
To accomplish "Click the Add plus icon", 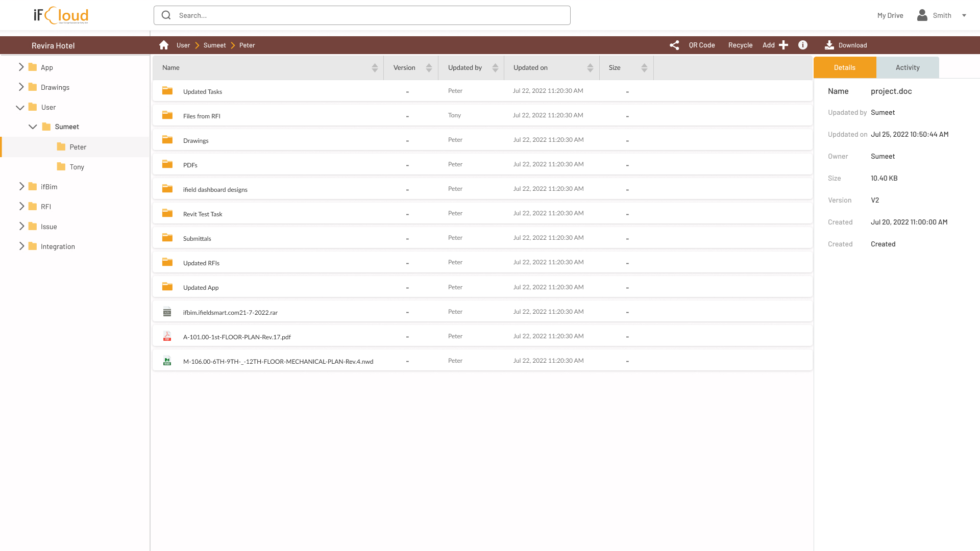I will click(x=784, y=45).
